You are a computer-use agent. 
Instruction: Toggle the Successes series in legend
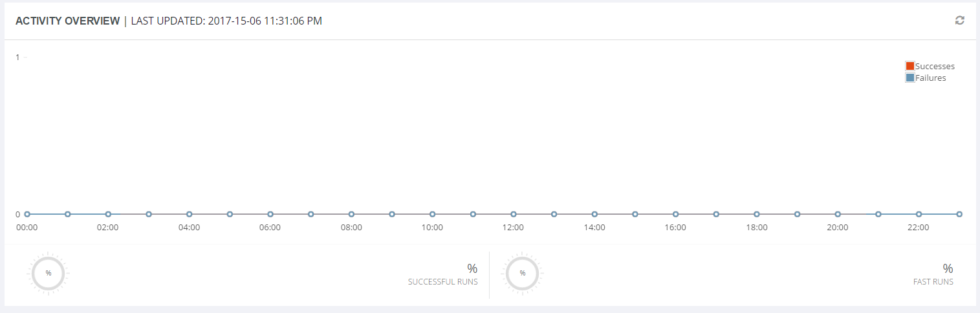click(930, 66)
